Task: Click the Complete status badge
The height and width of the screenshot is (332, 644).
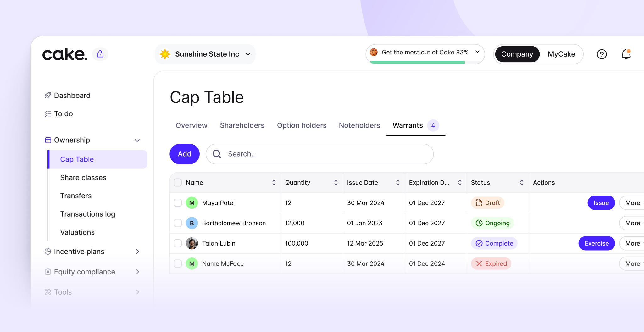Action: 494,243
